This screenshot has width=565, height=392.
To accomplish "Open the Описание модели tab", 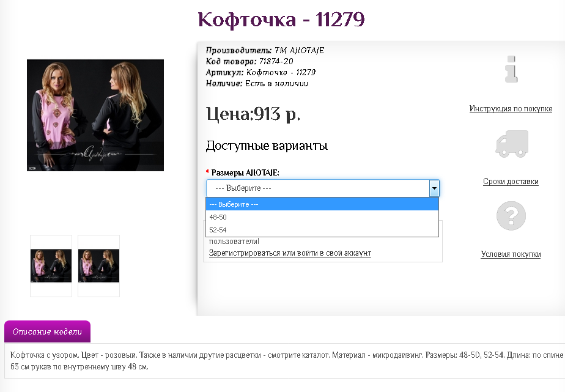I will [x=47, y=331].
